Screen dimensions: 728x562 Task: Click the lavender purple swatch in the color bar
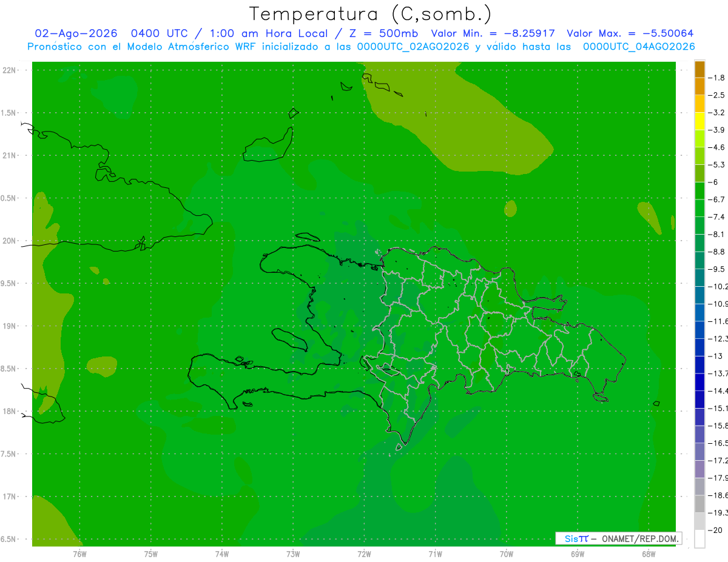point(699,469)
